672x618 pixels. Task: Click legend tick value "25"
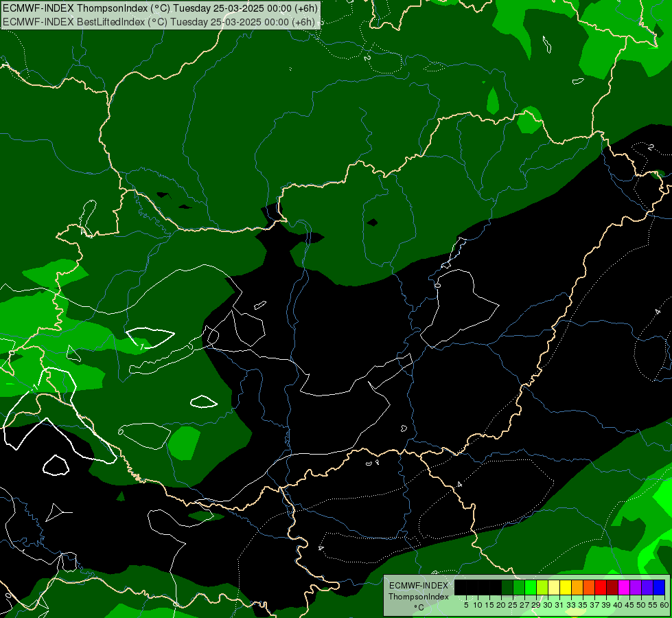pyautogui.click(x=513, y=605)
